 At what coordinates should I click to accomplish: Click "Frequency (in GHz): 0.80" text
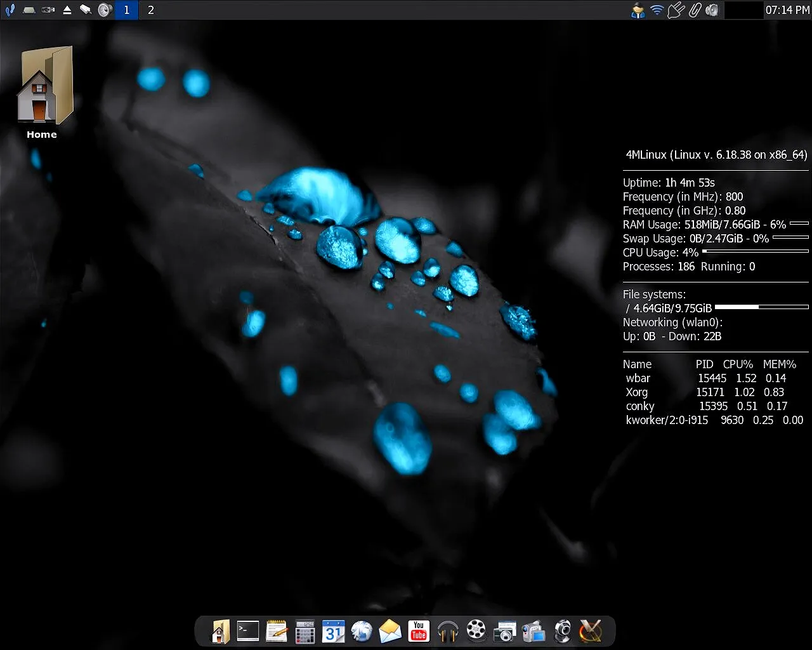[x=684, y=211]
